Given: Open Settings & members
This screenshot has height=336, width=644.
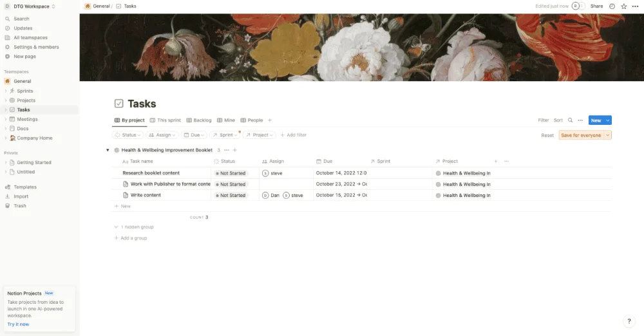Looking at the screenshot, I should tap(36, 47).
